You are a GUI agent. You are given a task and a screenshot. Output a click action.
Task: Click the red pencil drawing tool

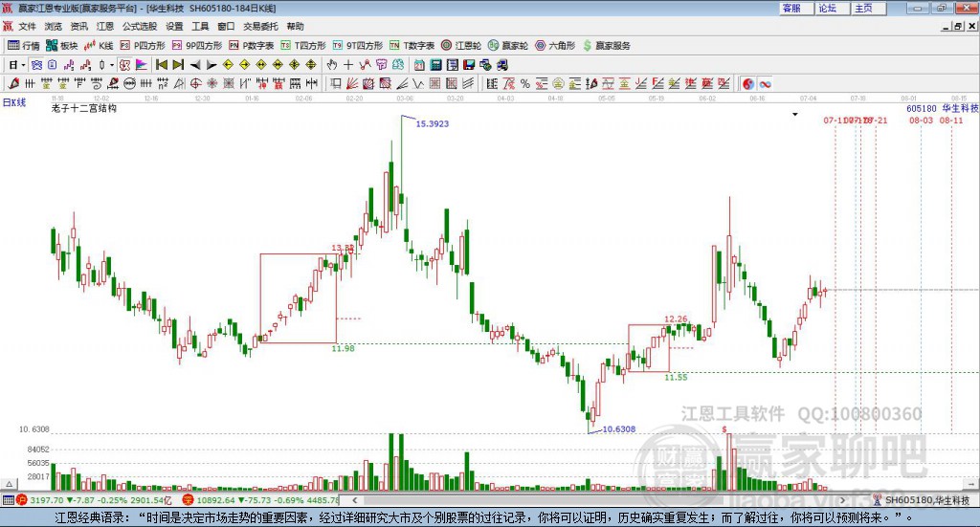pos(13,83)
